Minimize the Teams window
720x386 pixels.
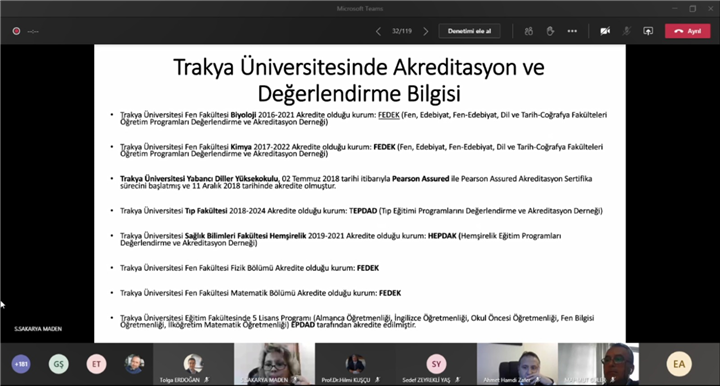(x=675, y=8)
